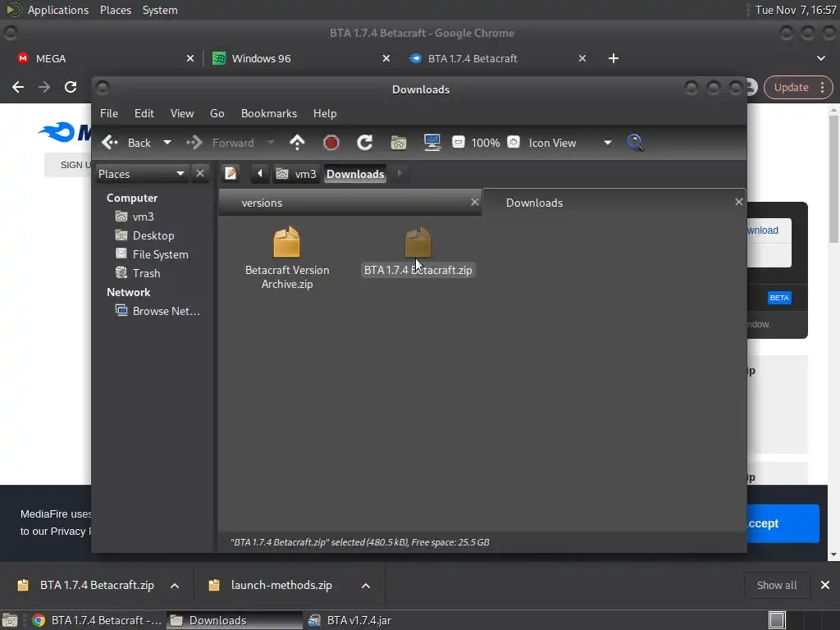Open the Help menu
This screenshot has height=630, width=840.
[325, 113]
